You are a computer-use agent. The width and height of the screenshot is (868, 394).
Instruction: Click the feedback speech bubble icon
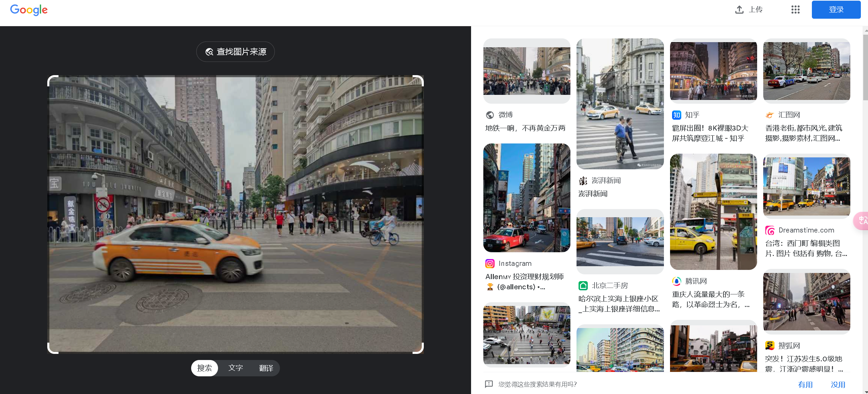489,384
